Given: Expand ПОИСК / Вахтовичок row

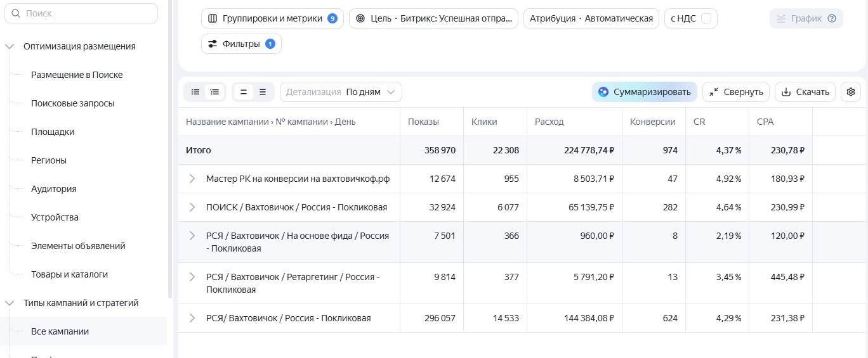Looking at the screenshot, I should [192, 207].
